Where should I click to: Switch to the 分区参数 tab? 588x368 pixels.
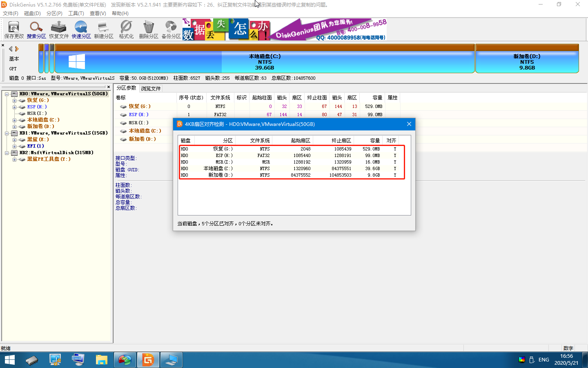click(x=126, y=88)
